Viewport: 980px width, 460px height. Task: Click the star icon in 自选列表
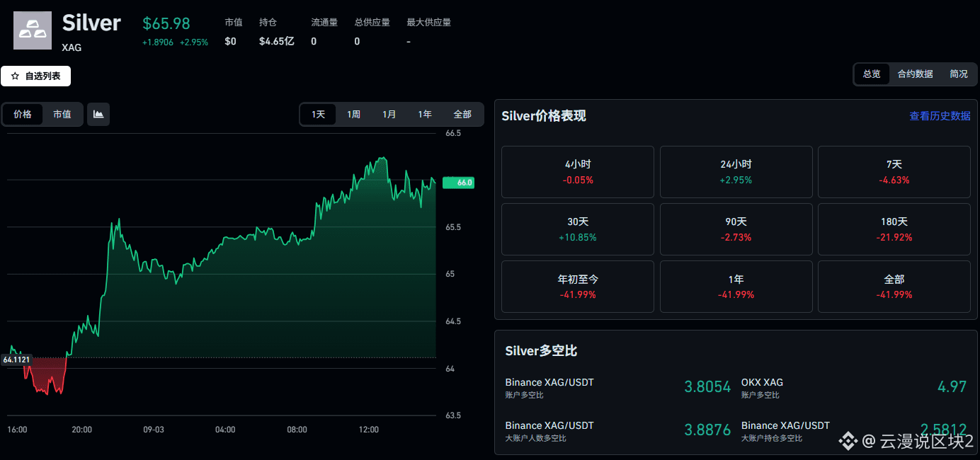click(15, 76)
